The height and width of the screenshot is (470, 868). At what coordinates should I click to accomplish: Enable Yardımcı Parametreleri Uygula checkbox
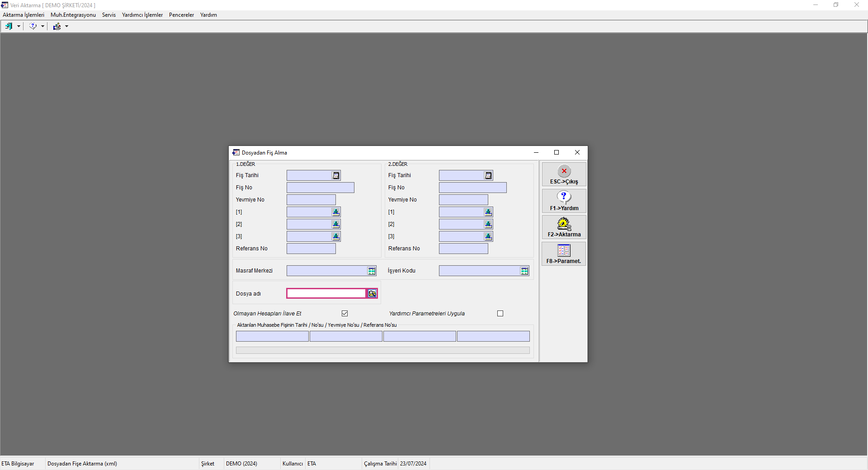coord(500,314)
